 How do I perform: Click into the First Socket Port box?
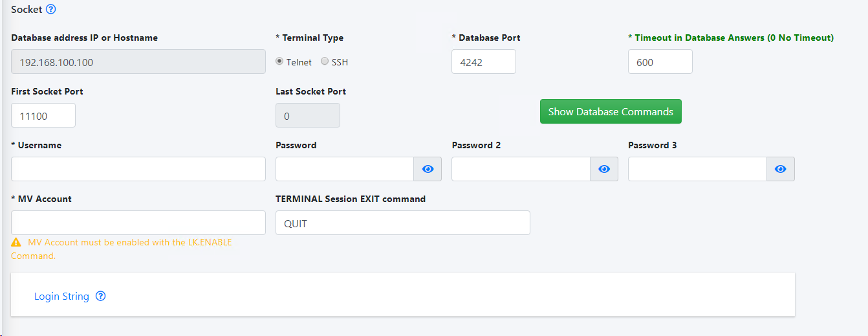[43, 115]
